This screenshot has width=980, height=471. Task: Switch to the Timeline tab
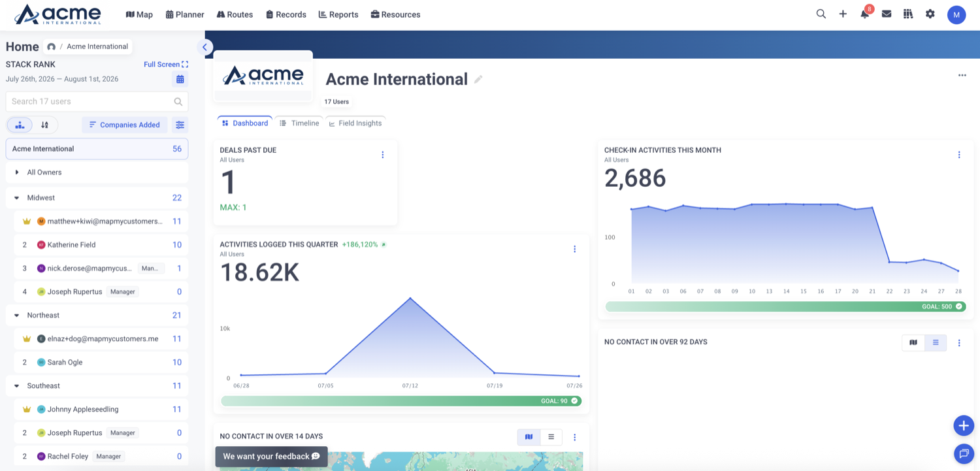point(299,123)
